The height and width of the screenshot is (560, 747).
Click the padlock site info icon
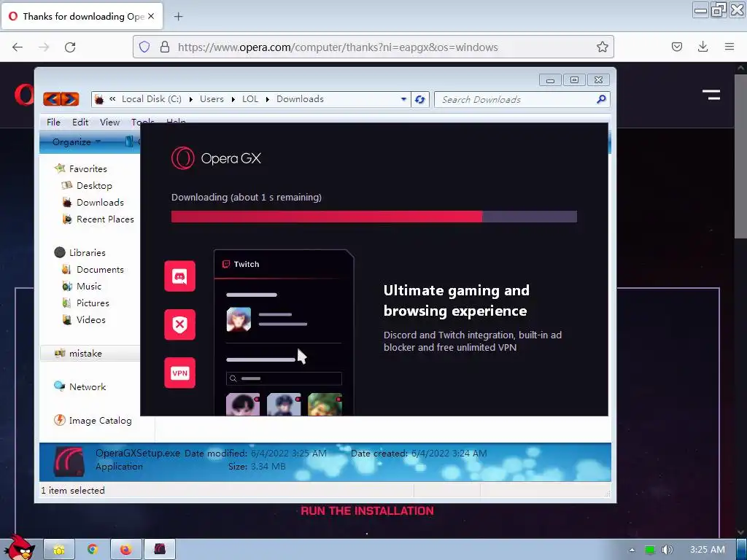coord(165,47)
